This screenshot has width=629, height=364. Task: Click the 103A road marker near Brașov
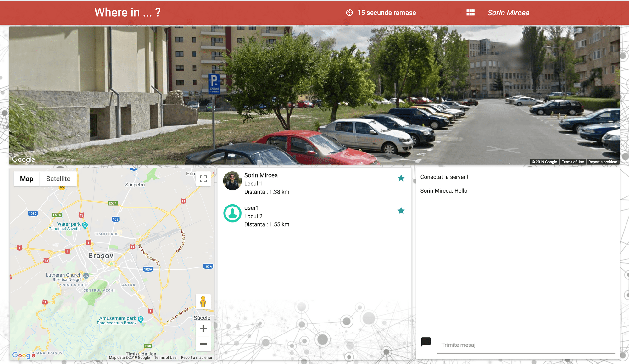(148, 269)
